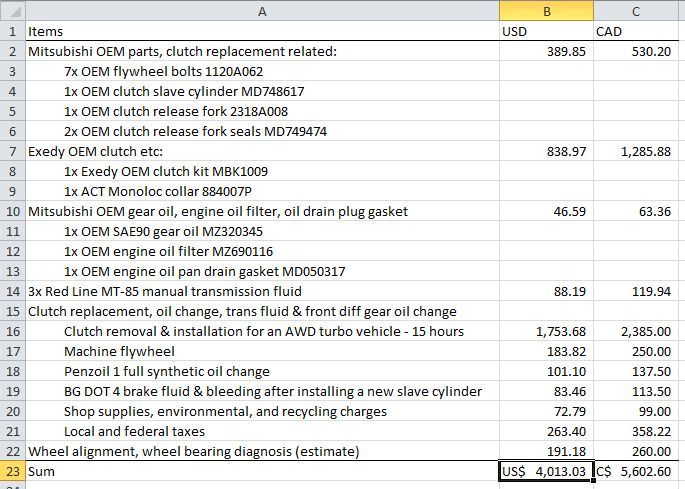Click the "USD" heading cell
Viewport: 685px width, 489px height.
coord(546,31)
